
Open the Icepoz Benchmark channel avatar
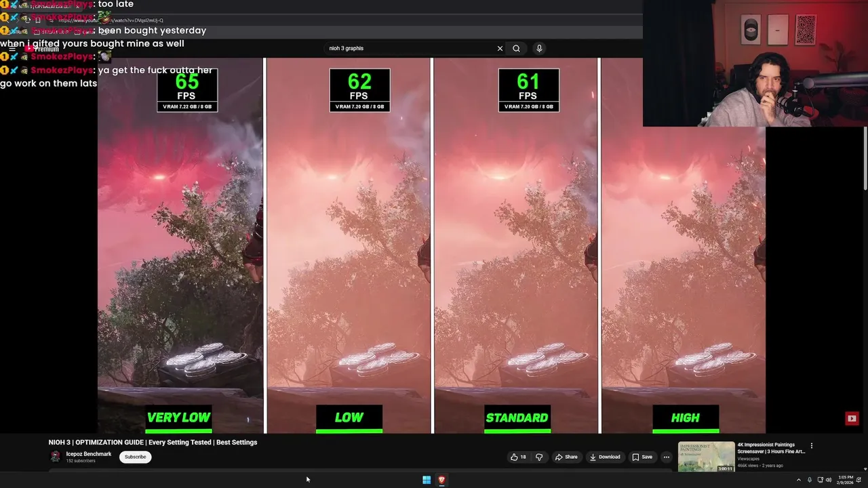point(56,457)
